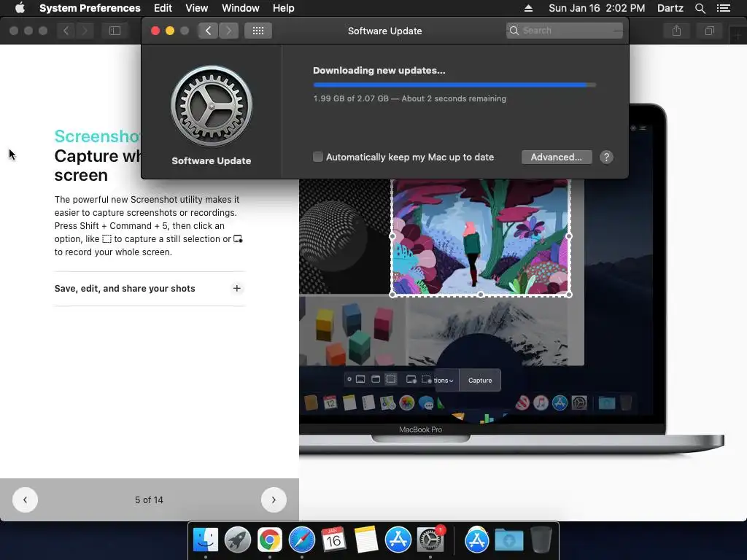The image size is (747, 560).
Task: Open the Trash in the Dock
Action: 541,540
